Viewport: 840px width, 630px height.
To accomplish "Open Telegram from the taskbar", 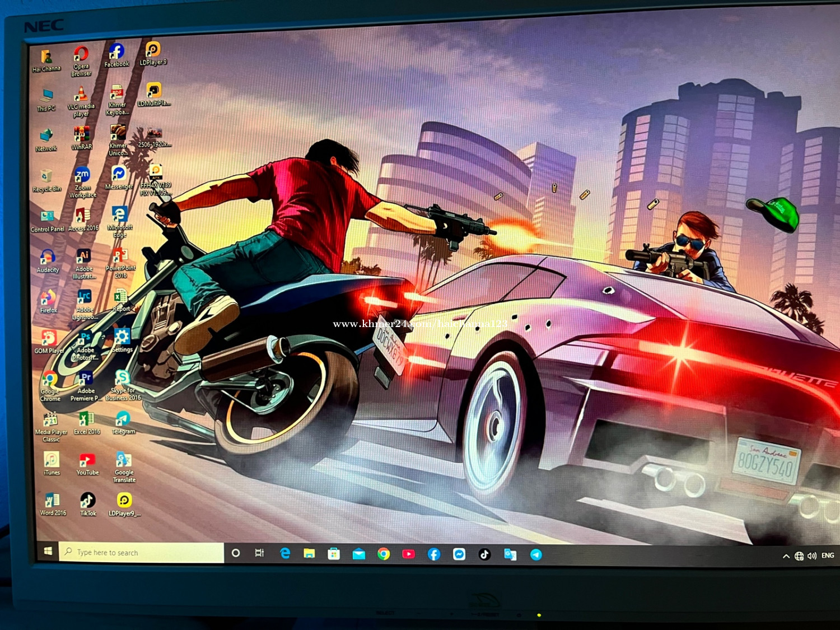I will [536, 554].
